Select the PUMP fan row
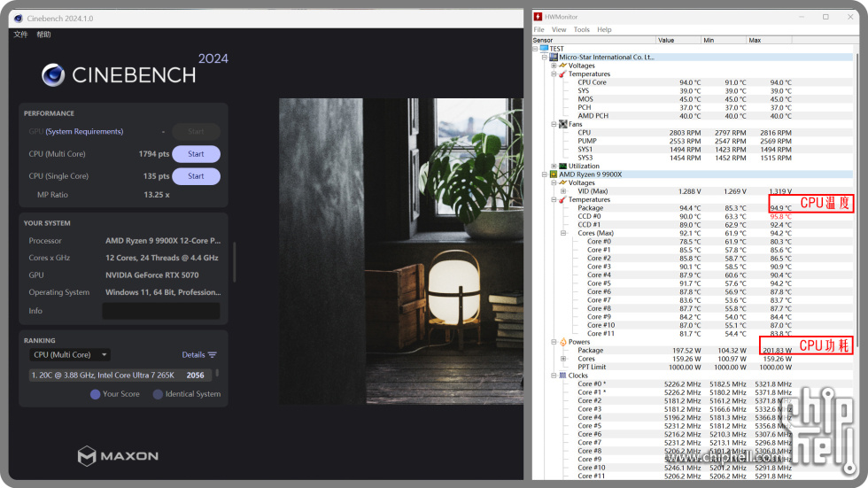This screenshot has width=868, height=488. (685, 141)
